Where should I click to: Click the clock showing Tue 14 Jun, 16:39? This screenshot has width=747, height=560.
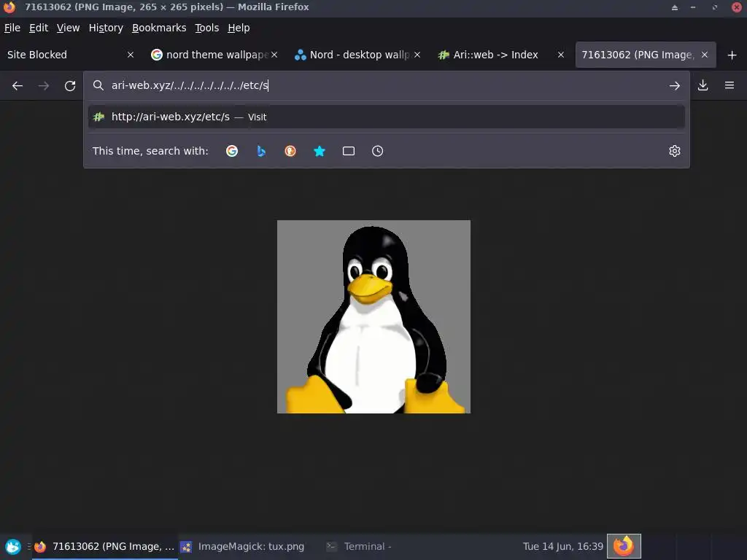tap(562, 547)
